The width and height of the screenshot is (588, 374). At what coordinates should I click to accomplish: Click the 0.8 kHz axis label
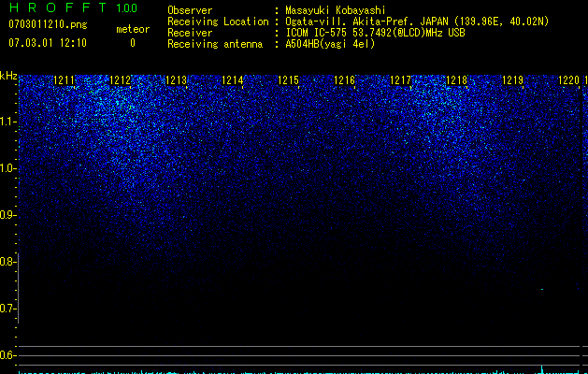tap(7, 262)
